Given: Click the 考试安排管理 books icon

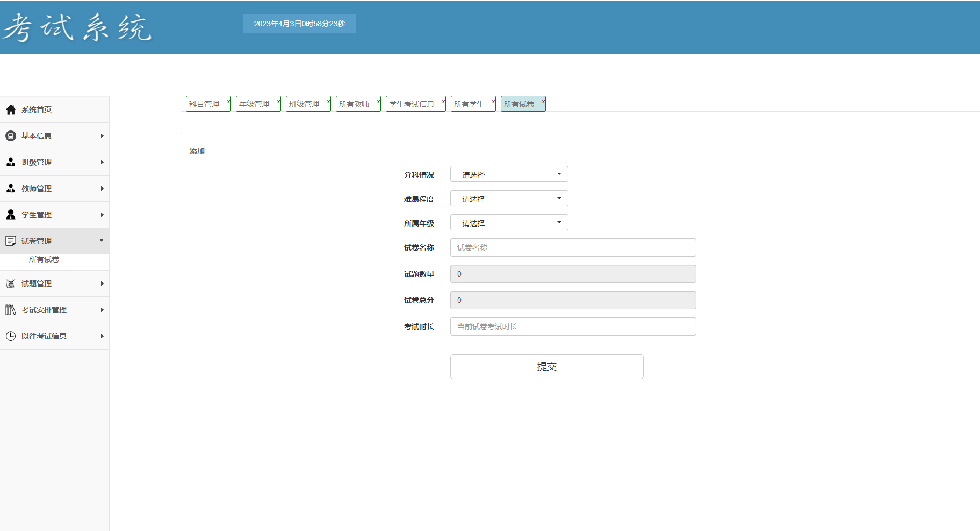Looking at the screenshot, I should pyautogui.click(x=11, y=310).
